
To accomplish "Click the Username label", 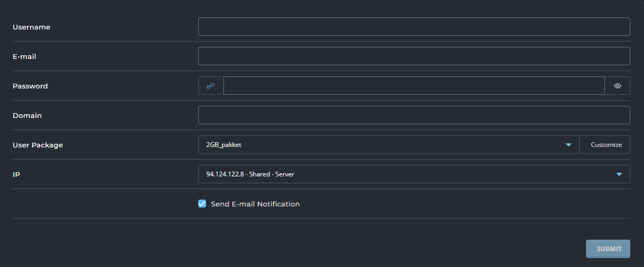I will click(x=32, y=27).
